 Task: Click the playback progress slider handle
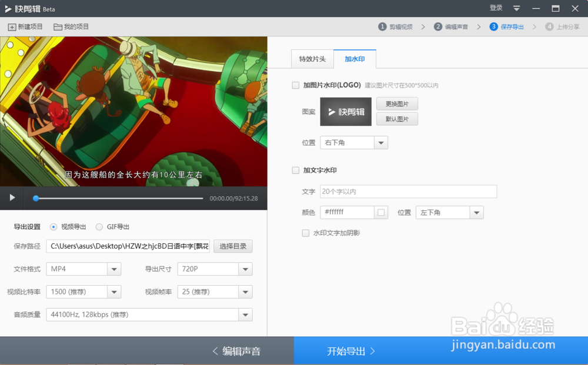click(x=36, y=198)
